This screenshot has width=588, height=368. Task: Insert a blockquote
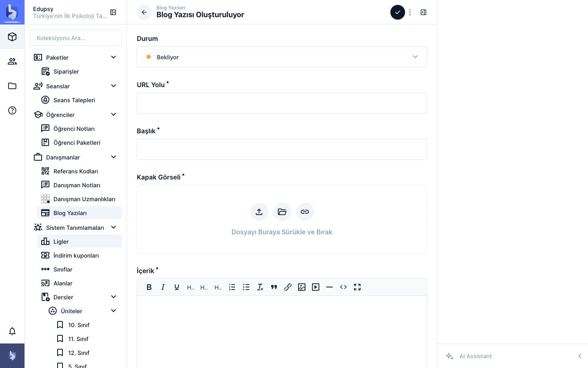[x=274, y=287]
